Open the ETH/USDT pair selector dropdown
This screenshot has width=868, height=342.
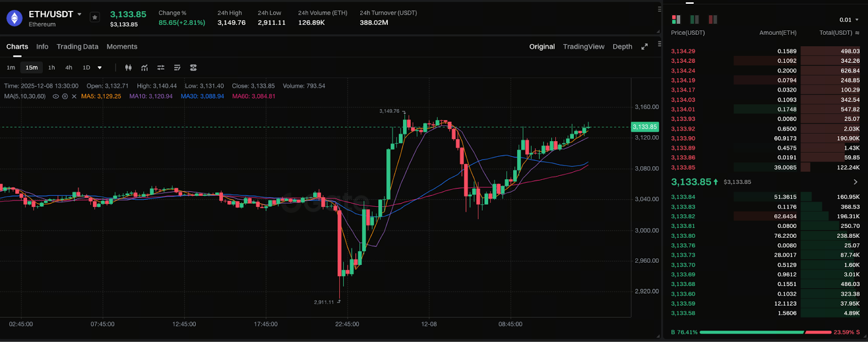[x=80, y=14]
